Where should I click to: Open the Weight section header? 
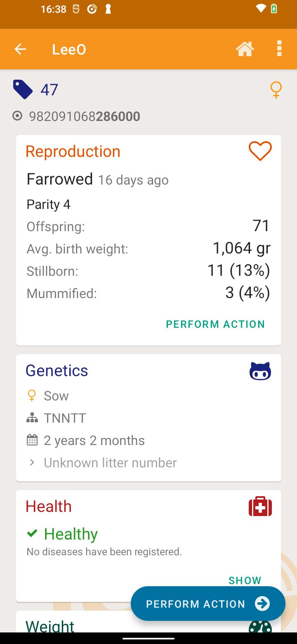tap(50, 626)
